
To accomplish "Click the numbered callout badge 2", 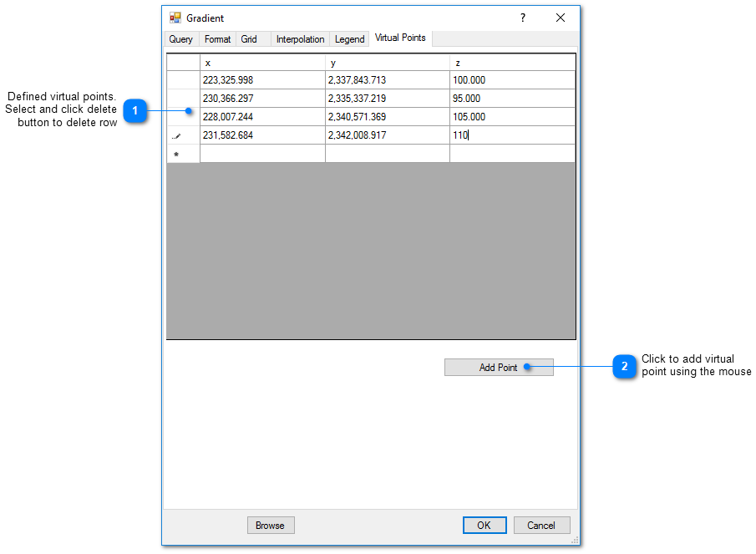I will (624, 366).
